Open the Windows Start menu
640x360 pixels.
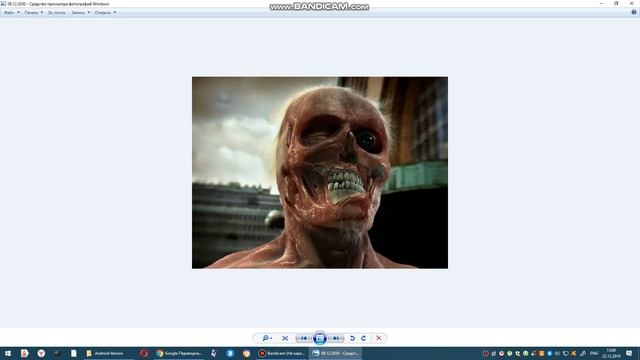pos(8,353)
